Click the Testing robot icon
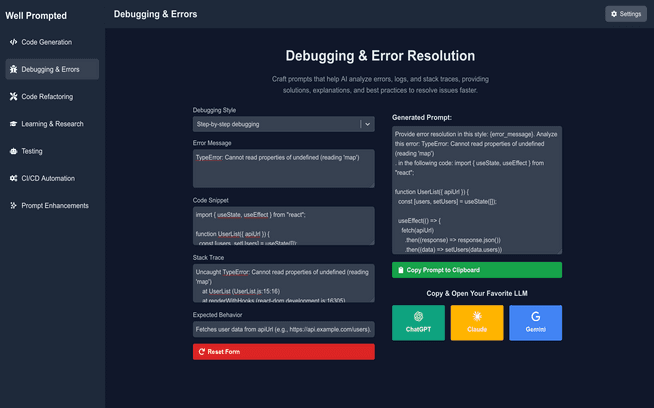The width and height of the screenshot is (654, 408). (13, 151)
